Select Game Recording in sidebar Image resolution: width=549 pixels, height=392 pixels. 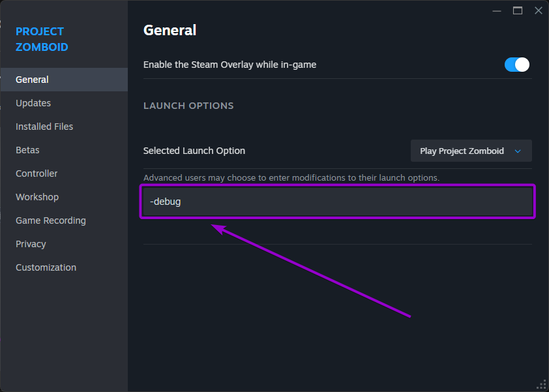point(64,220)
